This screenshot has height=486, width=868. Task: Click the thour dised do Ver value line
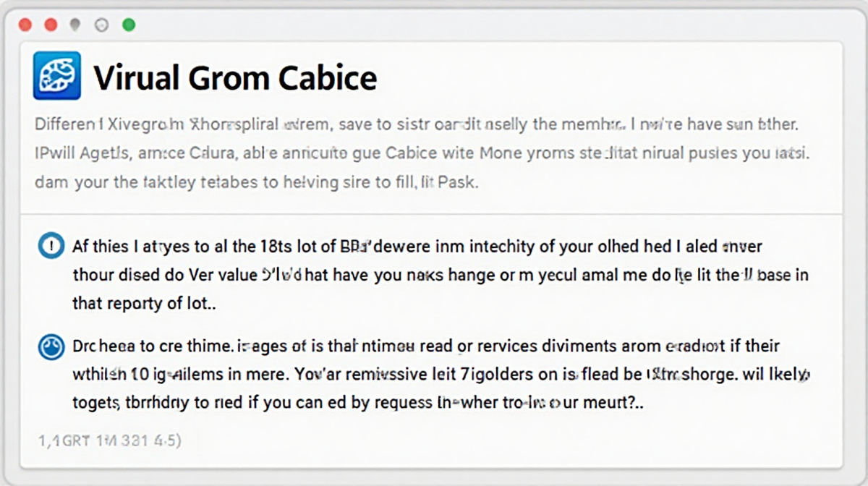pyautogui.click(x=441, y=275)
